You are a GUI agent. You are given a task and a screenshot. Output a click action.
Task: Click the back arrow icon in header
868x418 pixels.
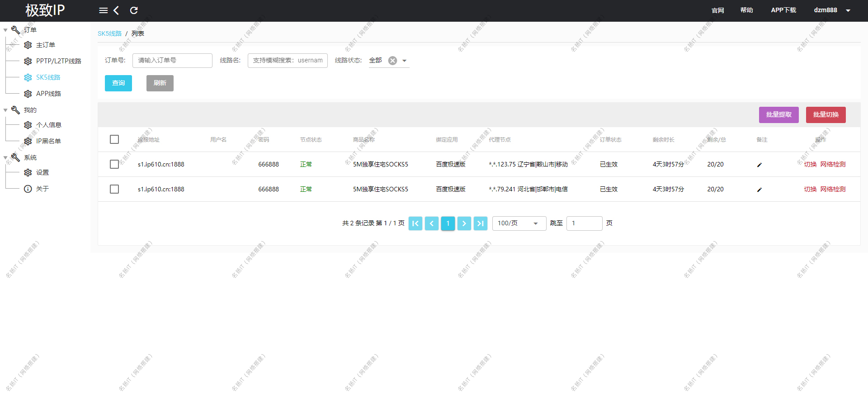(x=116, y=10)
